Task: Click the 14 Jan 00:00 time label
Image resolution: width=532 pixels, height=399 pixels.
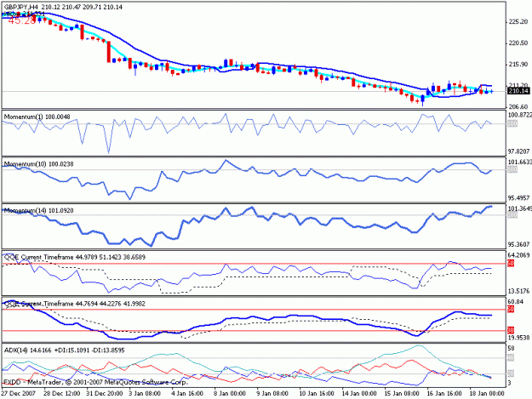Action: [x=358, y=394]
